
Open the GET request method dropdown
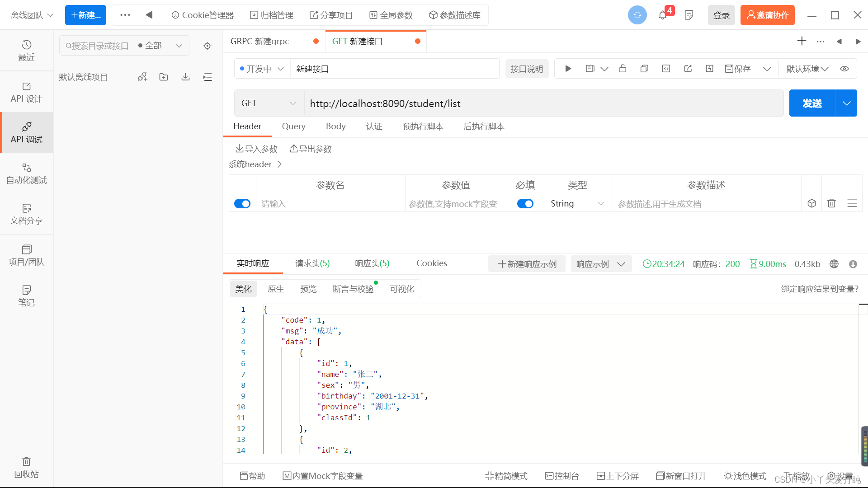click(x=269, y=103)
